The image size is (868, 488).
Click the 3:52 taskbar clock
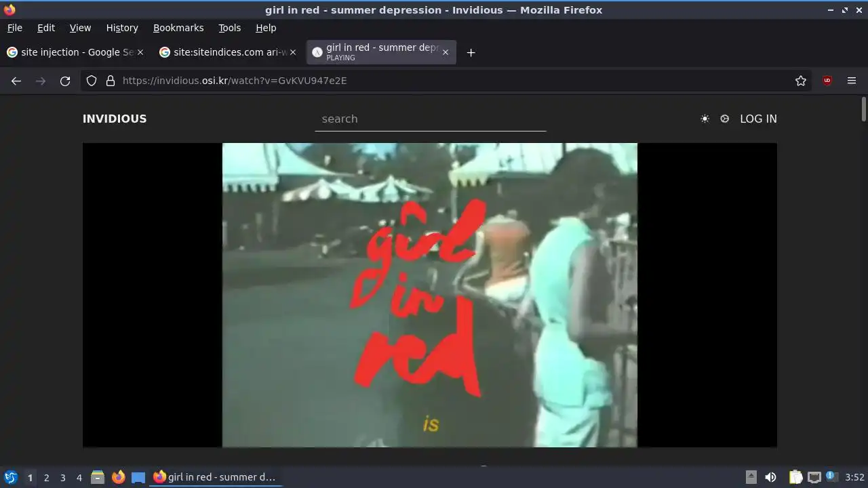click(854, 477)
